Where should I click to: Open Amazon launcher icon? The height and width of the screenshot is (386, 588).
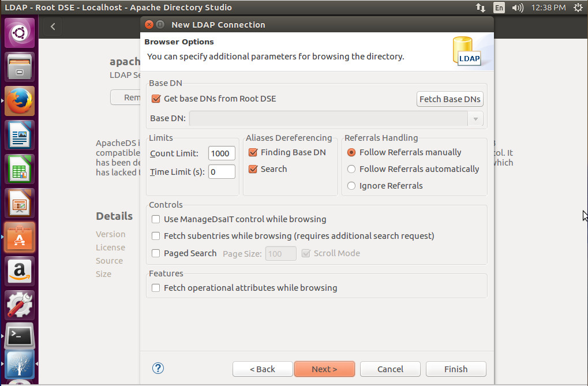[20, 271]
